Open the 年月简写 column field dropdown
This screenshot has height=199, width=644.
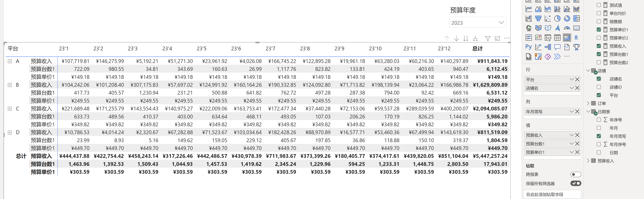pos(571,111)
